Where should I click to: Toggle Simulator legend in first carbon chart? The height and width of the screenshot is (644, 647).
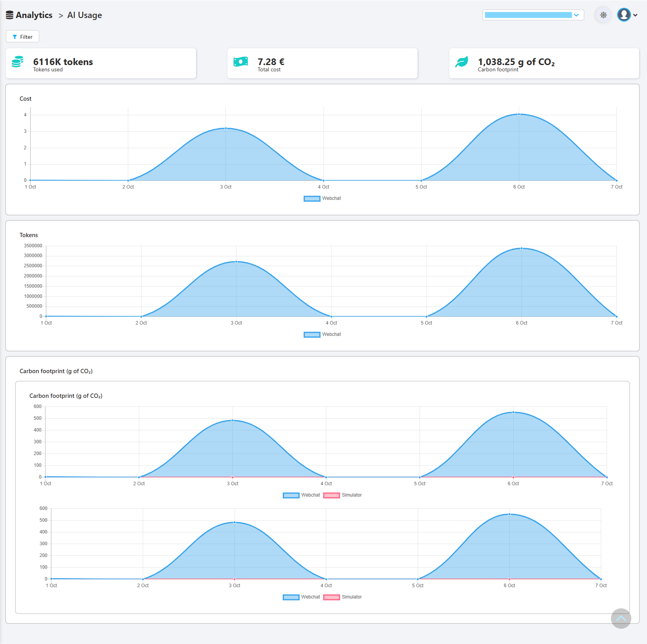343,495
